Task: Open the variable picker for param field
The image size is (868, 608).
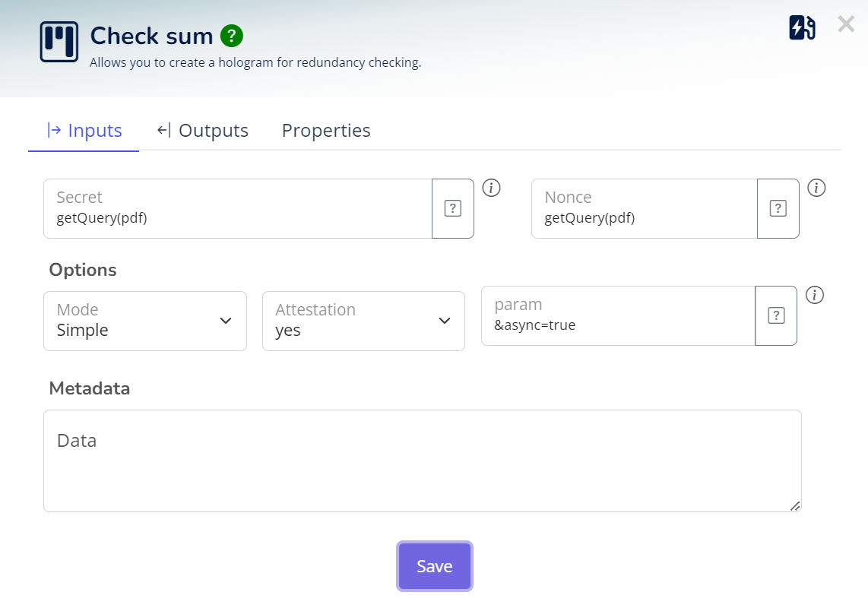Action: (775, 315)
